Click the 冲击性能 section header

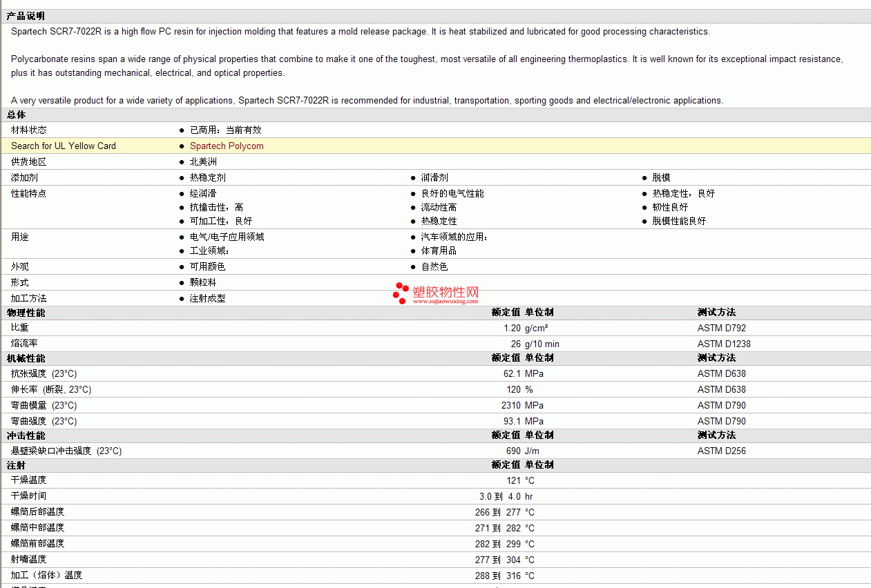click(x=26, y=435)
